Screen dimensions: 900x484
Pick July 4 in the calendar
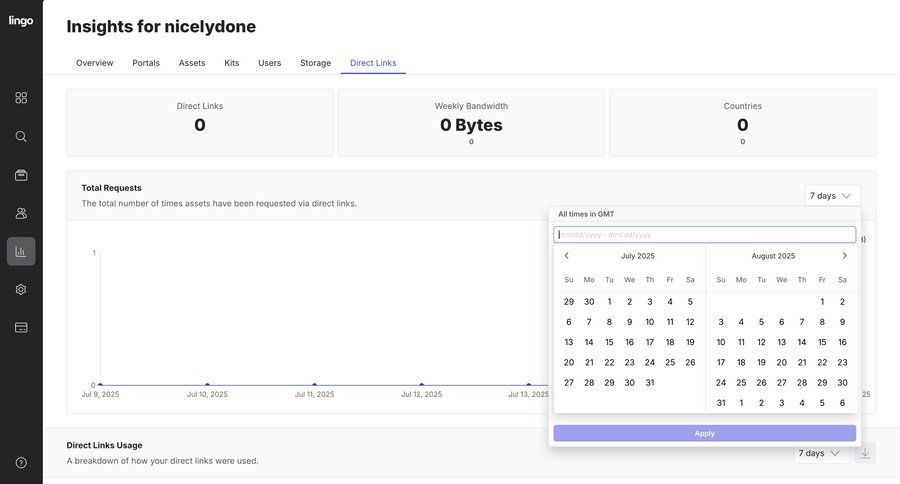(670, 301)
